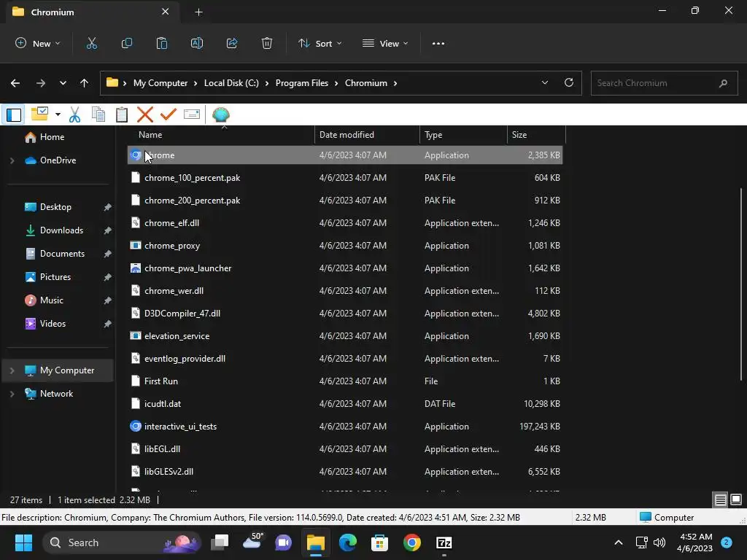Open the View dropdown menu

click(x=385, y=43)
